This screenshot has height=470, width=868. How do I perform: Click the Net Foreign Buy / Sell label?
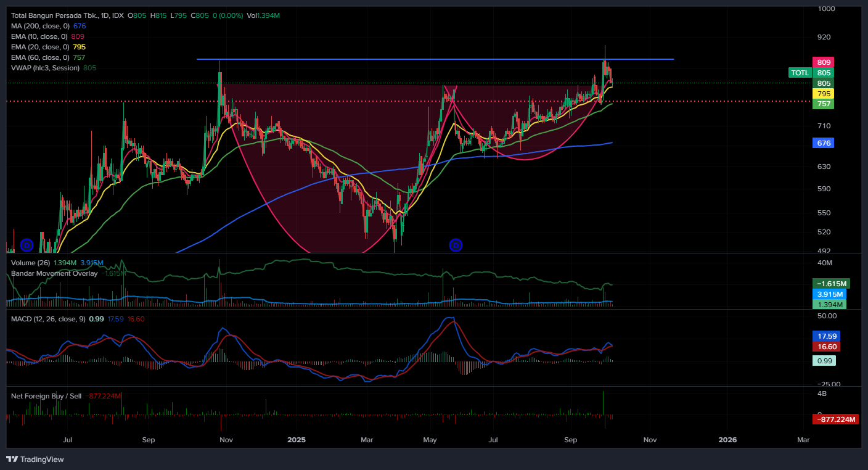(46, 396)
